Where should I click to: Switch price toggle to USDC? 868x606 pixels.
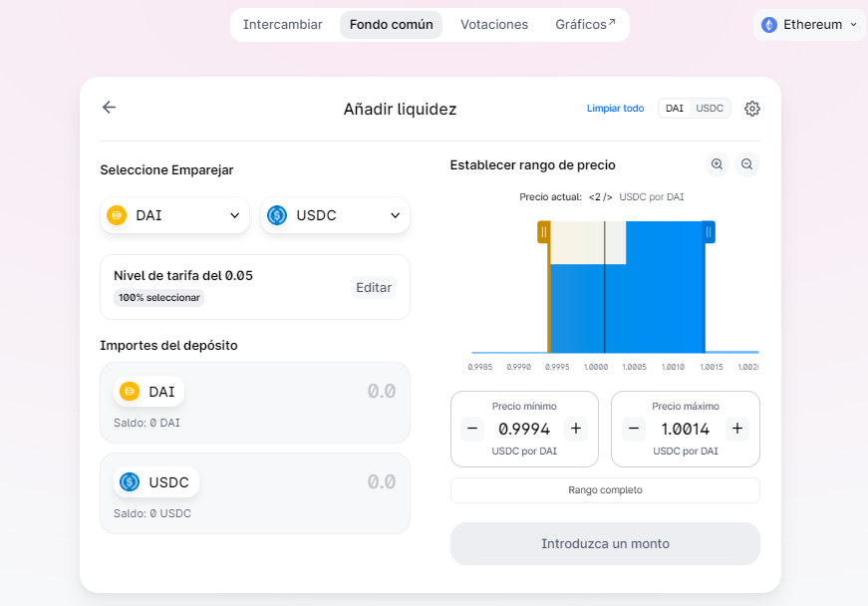[x=710, y=108]
